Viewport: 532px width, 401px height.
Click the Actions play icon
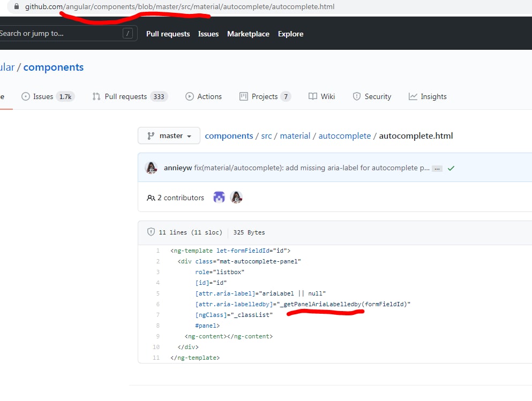click(x=189, y=96)
